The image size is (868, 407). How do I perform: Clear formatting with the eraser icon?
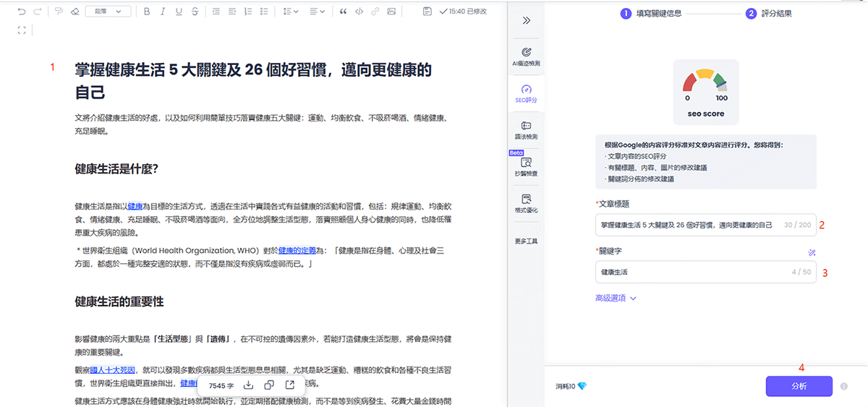coord(75,12)
